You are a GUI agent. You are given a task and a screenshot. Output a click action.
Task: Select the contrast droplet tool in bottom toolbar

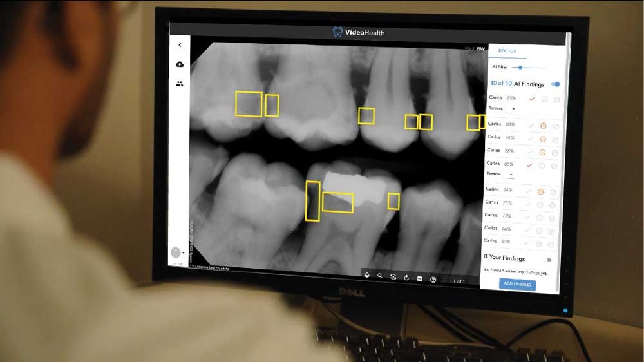pos(366,276)
